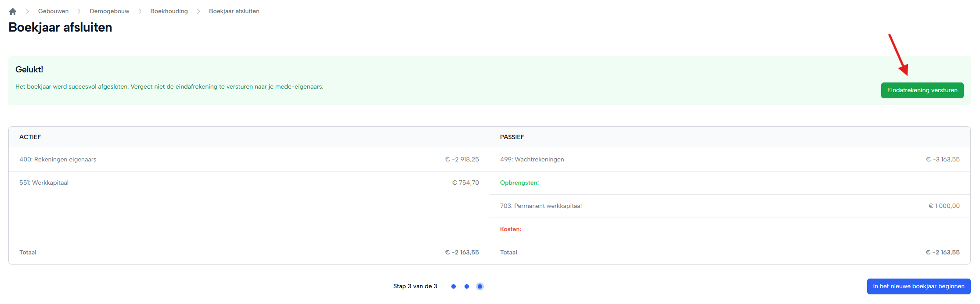Click the ACTIEF total € -2 163,55
The width and height of the screenshot is (980, 304).
tap(462, 253)
